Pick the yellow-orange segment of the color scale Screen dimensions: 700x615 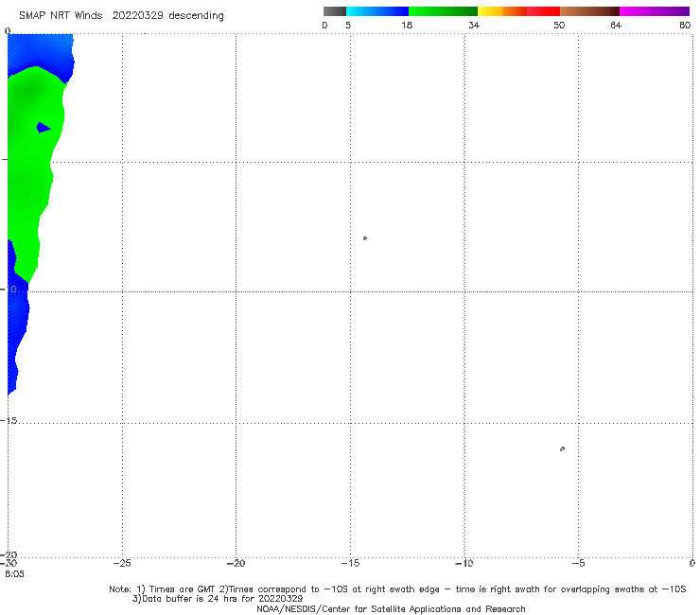[x=501, y=11]
